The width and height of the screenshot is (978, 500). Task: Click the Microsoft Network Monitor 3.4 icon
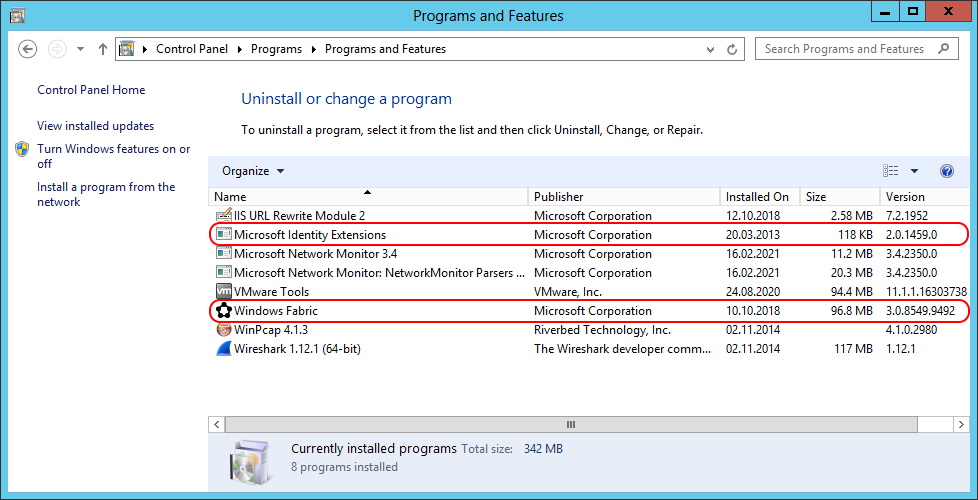[x=223, y=254]
